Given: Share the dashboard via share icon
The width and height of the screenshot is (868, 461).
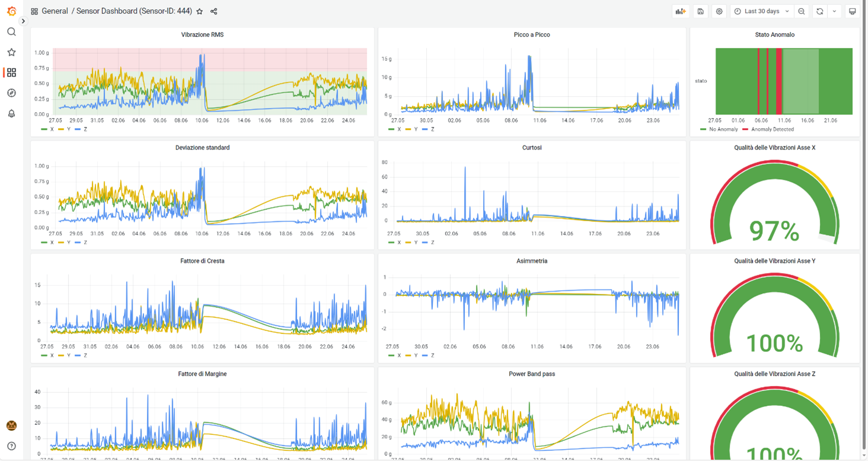Looking at the screenshot, I should coord(214,11).
